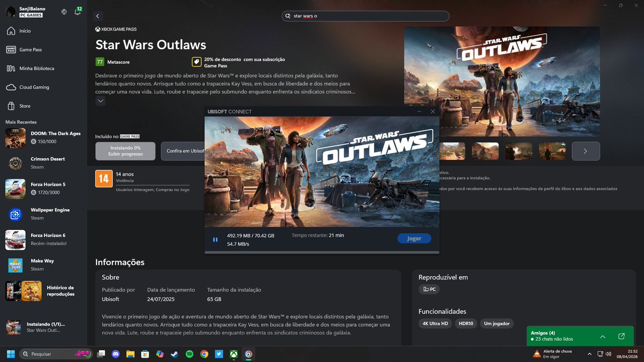Open Forza Horizon 5 in recent list

tap(44, 188)
